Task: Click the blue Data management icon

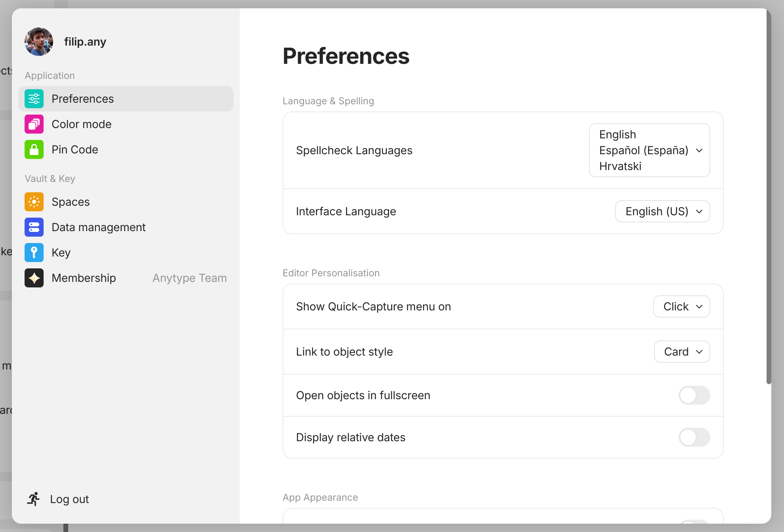Action: [x=34, y=227]
